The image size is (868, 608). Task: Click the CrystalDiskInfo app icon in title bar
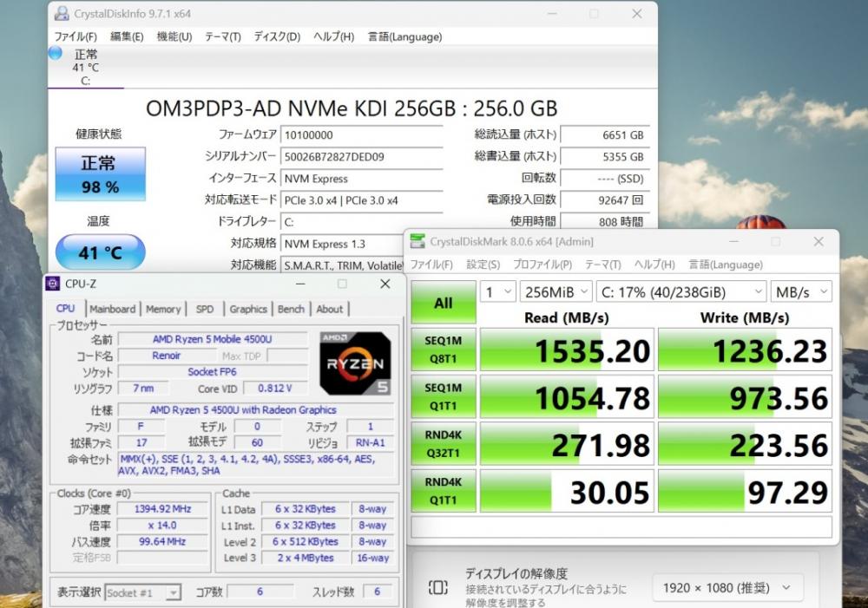[x=62, y=14]
